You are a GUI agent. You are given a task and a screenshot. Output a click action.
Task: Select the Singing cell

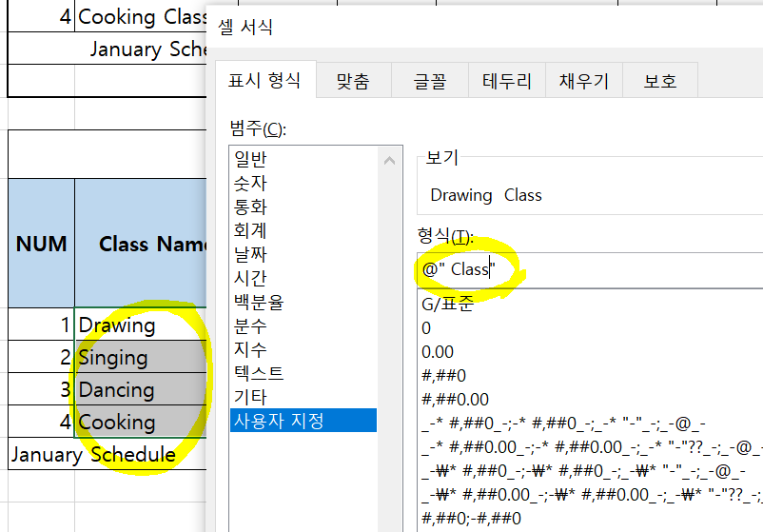[x=140, y=357]
